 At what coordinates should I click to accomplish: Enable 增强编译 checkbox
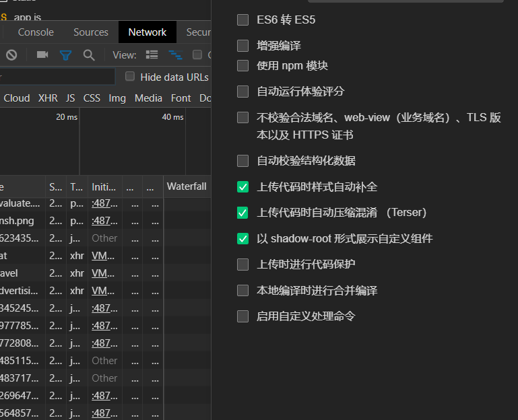point(242,46)
